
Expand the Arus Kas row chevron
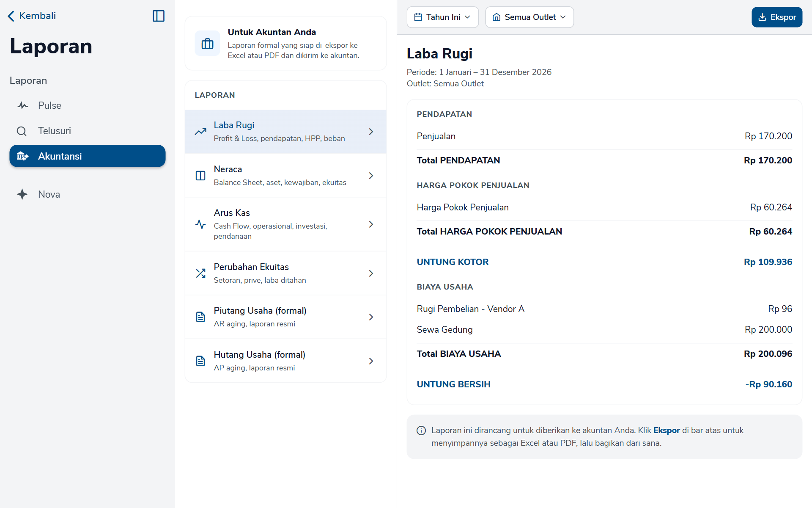pyautogui.click(x=371, y=224)
